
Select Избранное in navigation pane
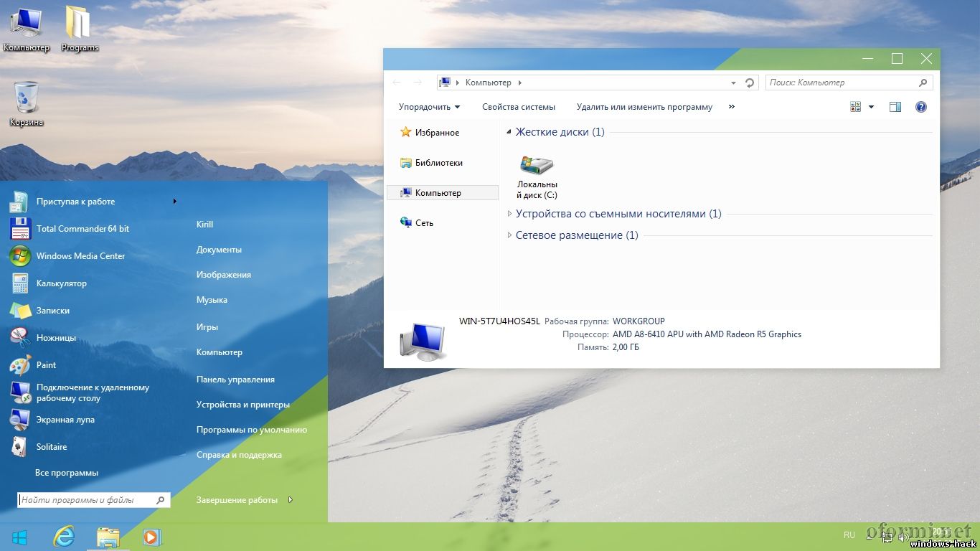[x=430, y=133]
